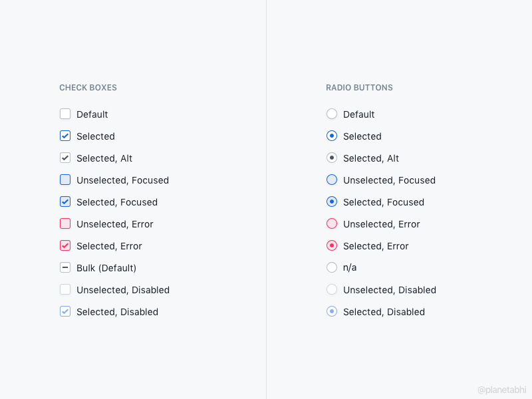Uncheck the Selected, Error checkbox
The width and height of the screenshot is (532, 399).
(x=65, y=245)
